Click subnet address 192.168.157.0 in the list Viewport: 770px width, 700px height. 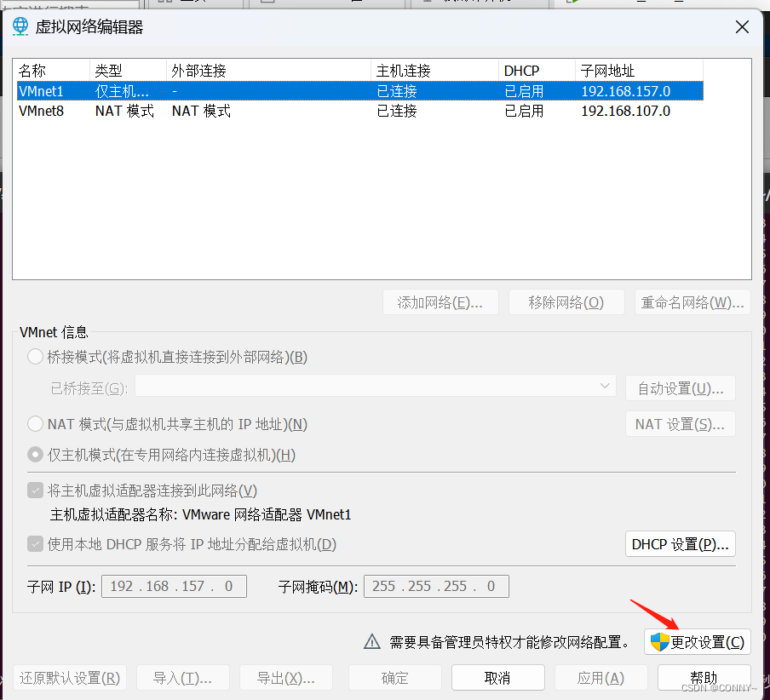(x=625, y=91)
